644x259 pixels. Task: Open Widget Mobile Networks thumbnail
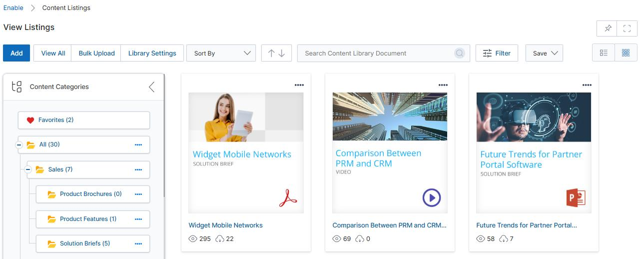246,153
